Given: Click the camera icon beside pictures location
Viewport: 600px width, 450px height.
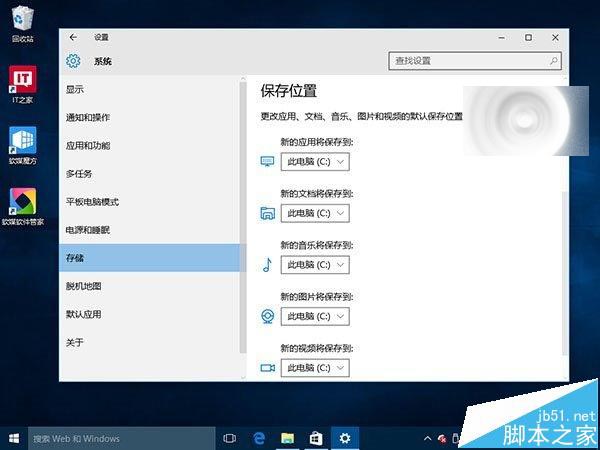Looking at the screenshot, I should click(267, 316).
